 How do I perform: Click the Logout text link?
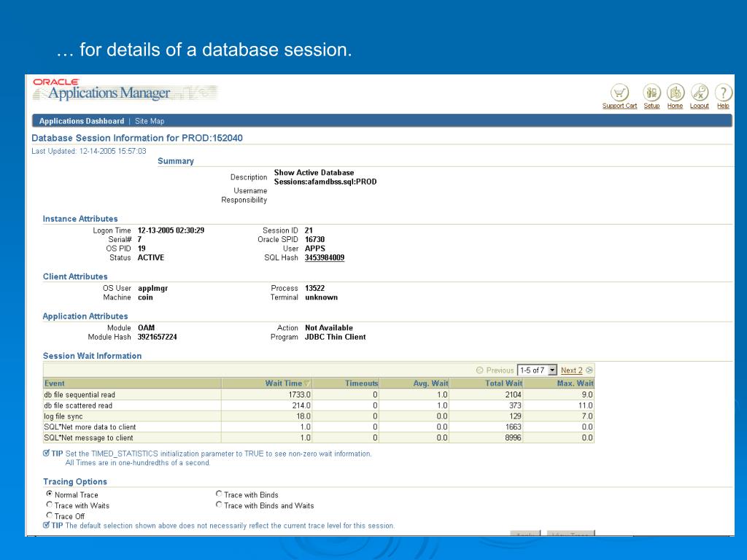click(700, 106)
